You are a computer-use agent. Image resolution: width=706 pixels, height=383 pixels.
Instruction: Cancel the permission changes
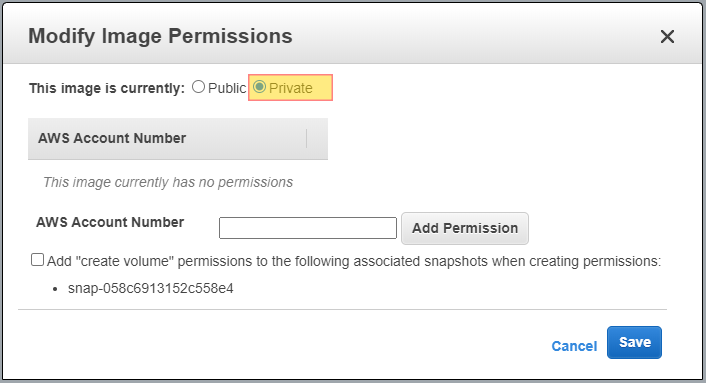(574, 346)
